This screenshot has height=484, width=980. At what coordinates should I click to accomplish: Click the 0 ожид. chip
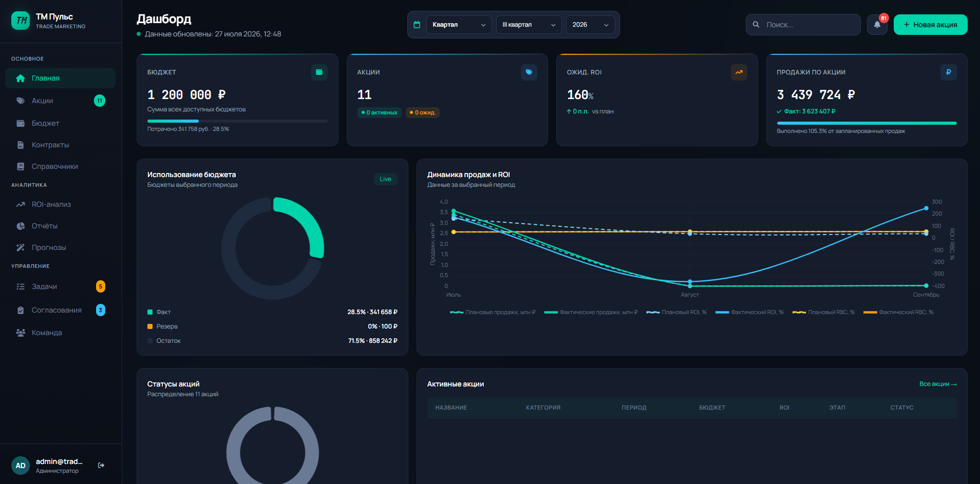coord(423,112)
